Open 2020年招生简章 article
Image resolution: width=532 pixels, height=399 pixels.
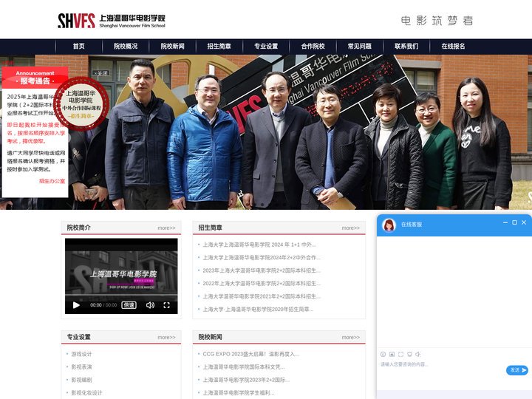point(258,309)
